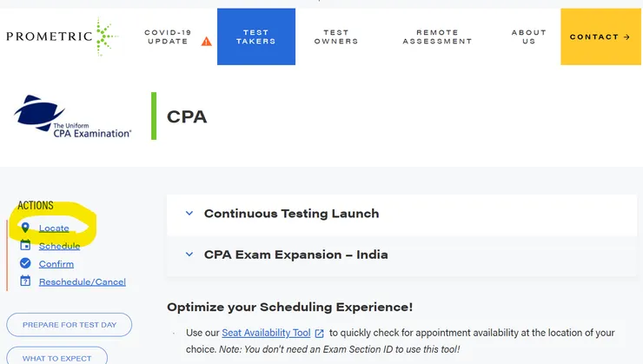Click the Prometric logo
This screenshot has height=364, width=643.
point(61,37)
